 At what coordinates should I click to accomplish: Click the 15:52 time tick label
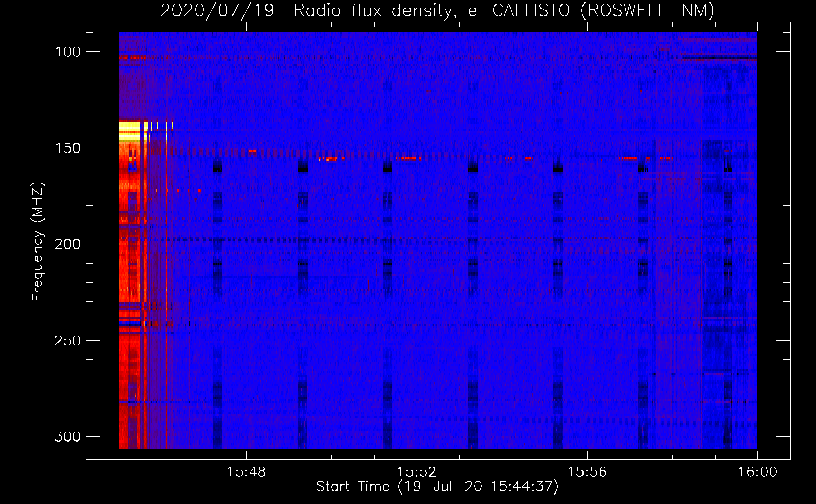pyautogui.click(x=417, y=472)
